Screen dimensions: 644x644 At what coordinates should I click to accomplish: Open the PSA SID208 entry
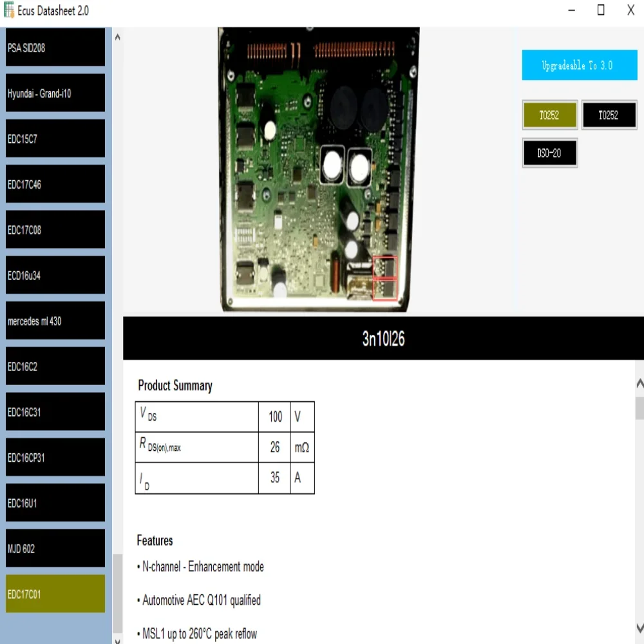click(55, 48)
